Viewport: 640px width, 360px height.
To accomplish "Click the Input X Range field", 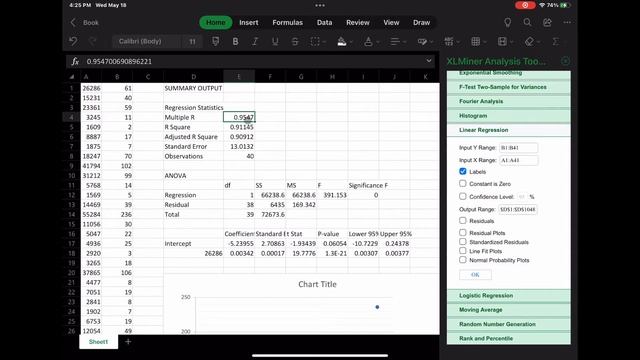I will [518, 160].
